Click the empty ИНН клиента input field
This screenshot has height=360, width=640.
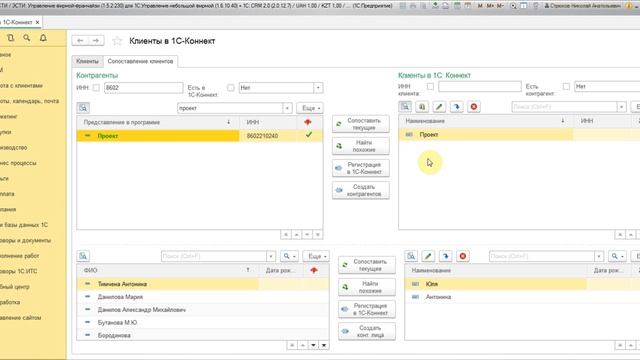(x=480, y=86)
